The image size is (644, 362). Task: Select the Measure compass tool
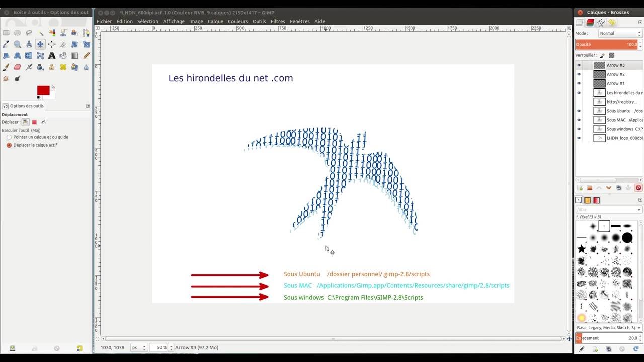point(29,44)
